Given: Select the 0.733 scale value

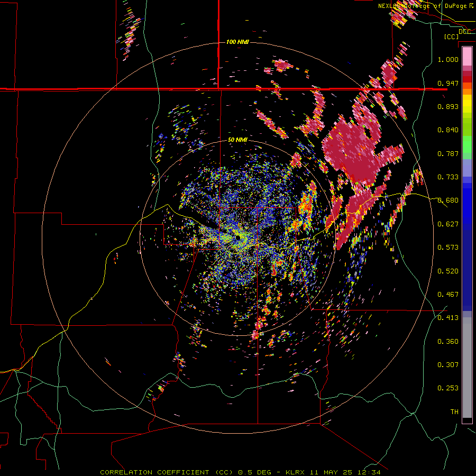Looking at the screenshot, I should pyautogui.click(x=448, y=177).
